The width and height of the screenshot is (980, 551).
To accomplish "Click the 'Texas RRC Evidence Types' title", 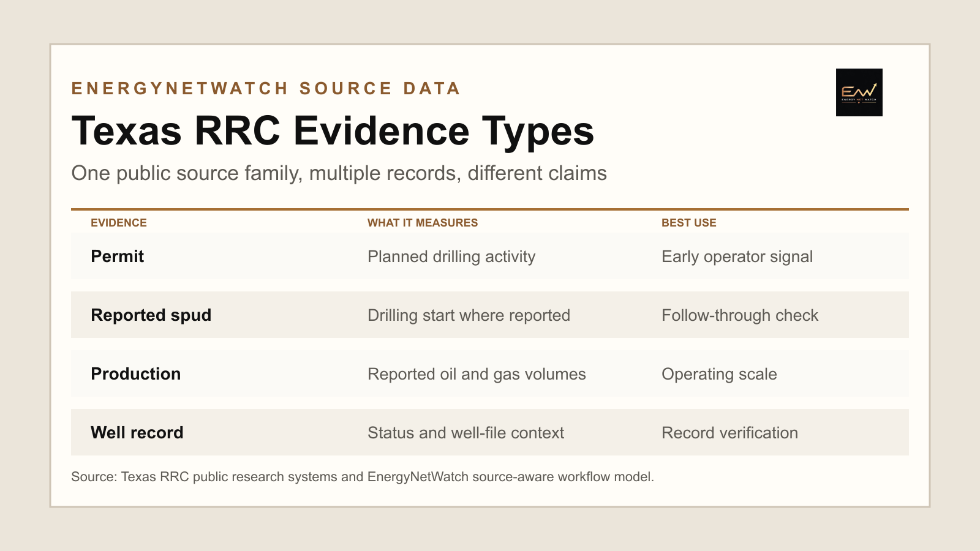I will (333, 130).
